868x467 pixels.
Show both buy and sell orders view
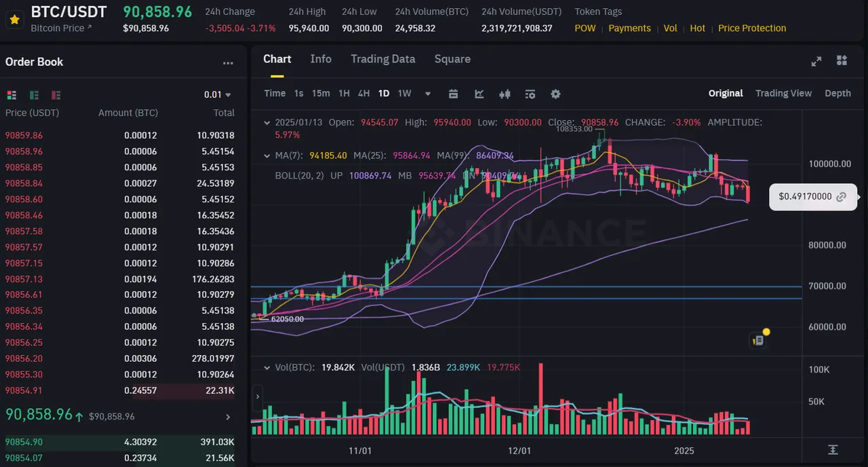[12, 95]
